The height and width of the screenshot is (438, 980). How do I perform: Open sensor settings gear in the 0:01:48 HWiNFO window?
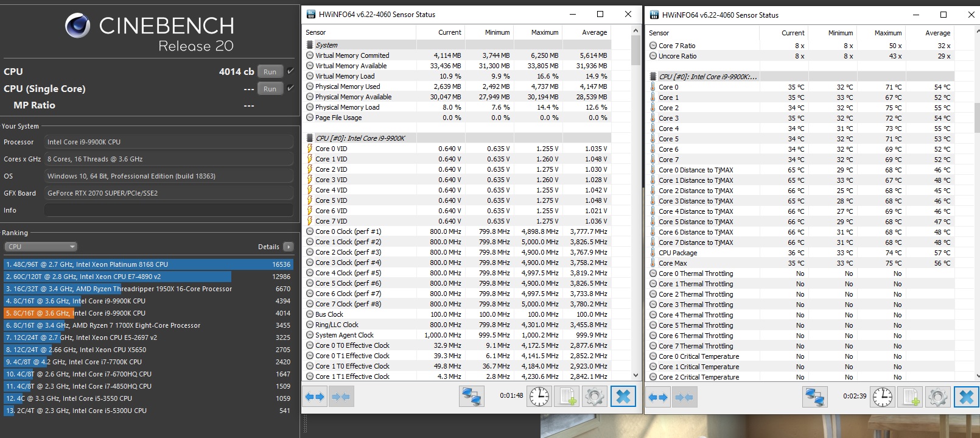click(x=594, y=397)
